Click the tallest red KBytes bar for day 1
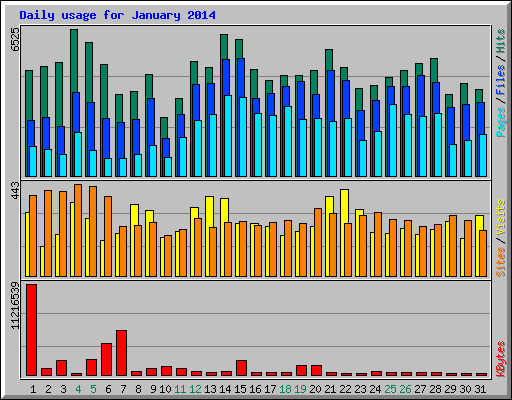The image size is (512, 400). (x=31, y=330)
